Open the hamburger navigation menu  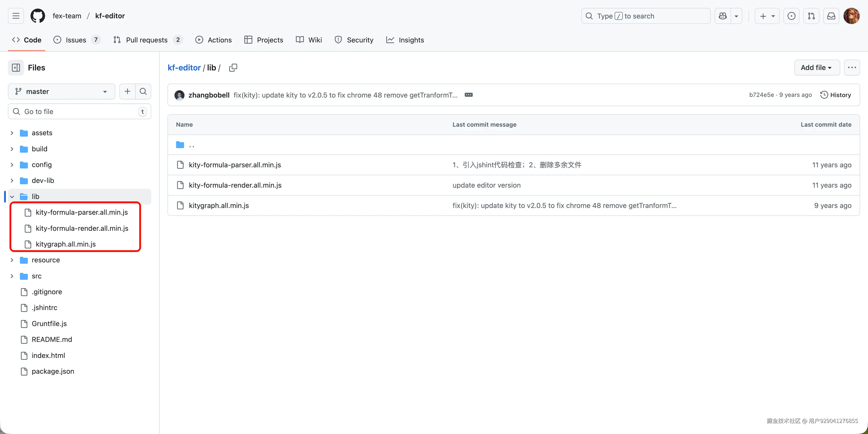coord(16,16)
